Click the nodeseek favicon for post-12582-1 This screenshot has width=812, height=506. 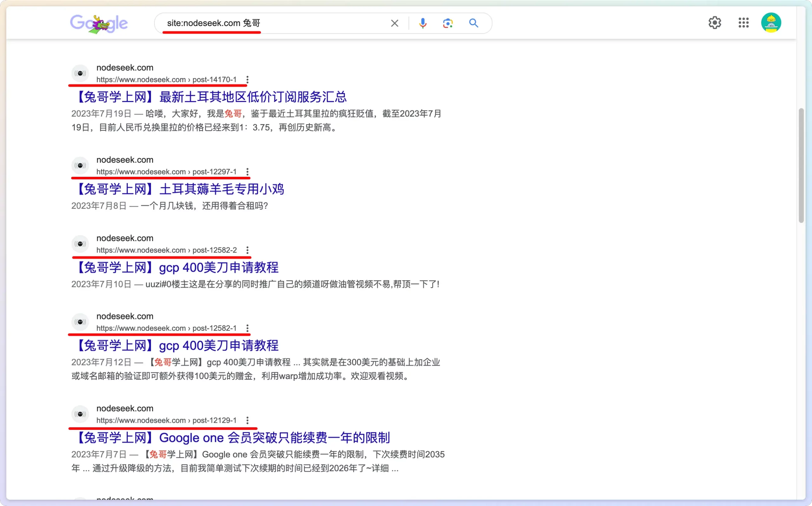(80, 322)
